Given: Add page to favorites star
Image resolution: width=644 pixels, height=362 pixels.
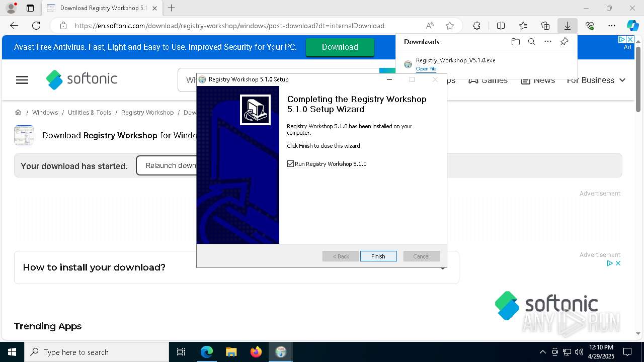Looking at the screenshot, I should click(450, 26).
